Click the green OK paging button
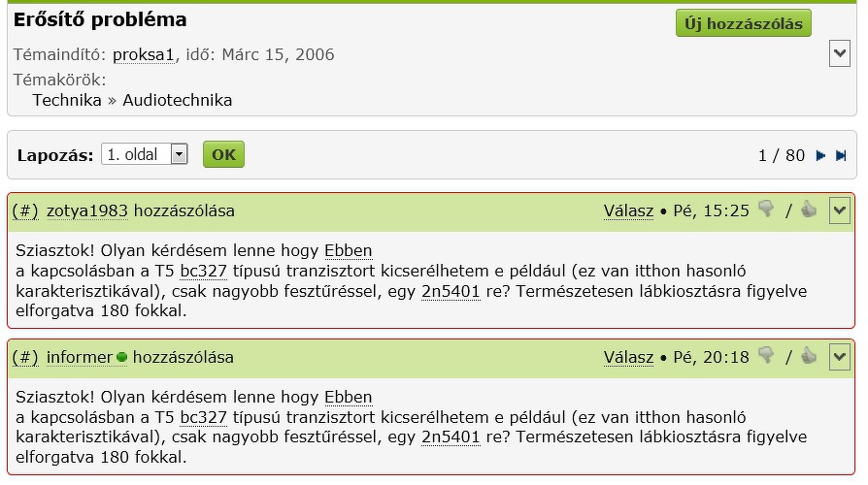This screenshot has height=485, width=868. coord(223,154)
